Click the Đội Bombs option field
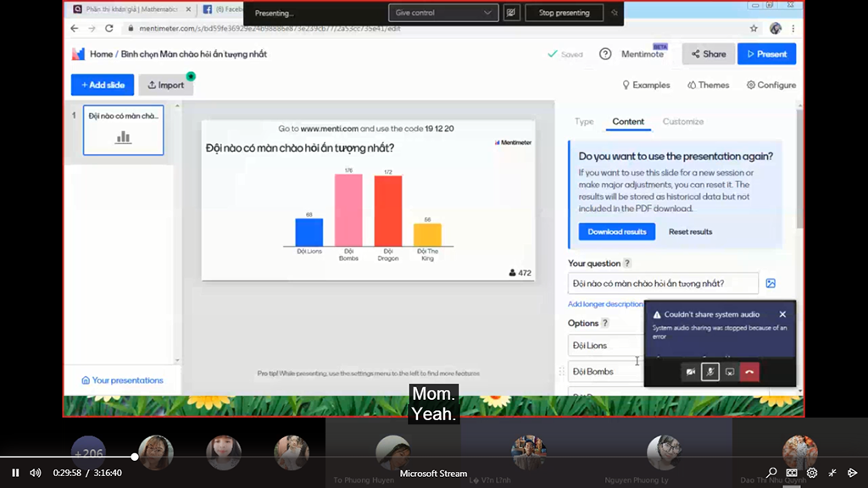Screen dimensions: 868x488 605,371
